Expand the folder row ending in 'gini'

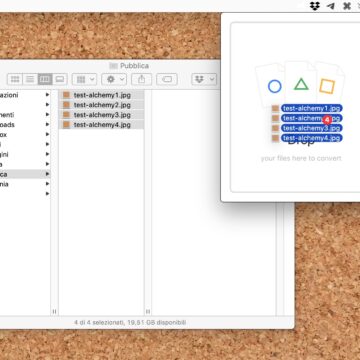[48, 154]
